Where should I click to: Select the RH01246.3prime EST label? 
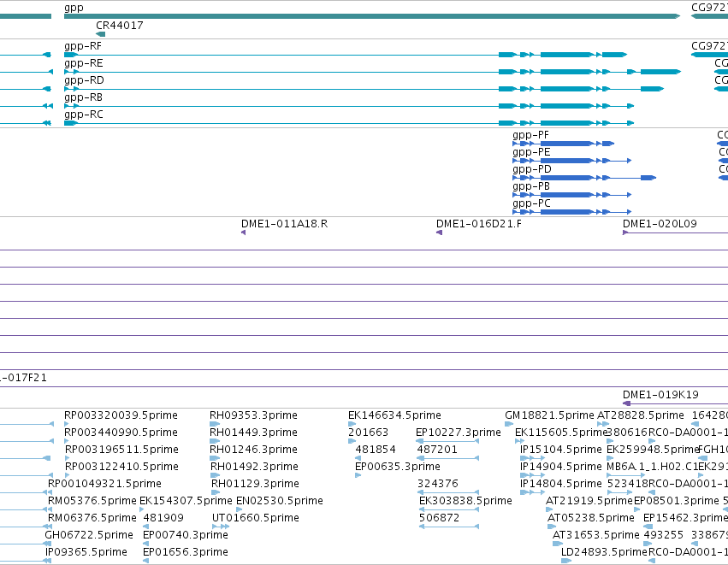pyautogui.click(x=254, y=450)
